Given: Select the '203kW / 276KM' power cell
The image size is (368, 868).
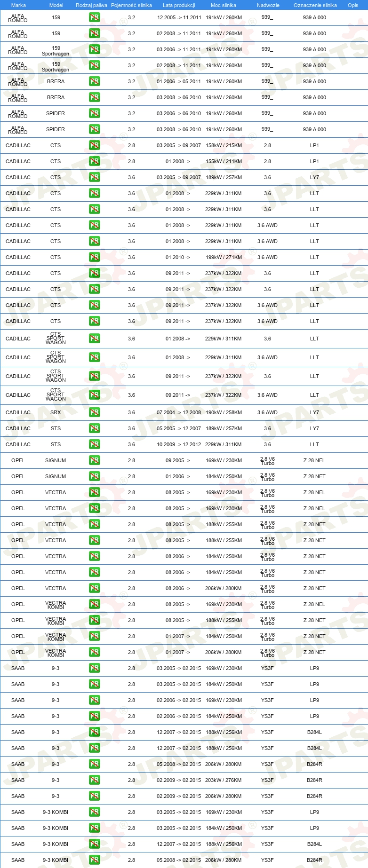Looking at the screenshot, I should [x=224, y=780].
